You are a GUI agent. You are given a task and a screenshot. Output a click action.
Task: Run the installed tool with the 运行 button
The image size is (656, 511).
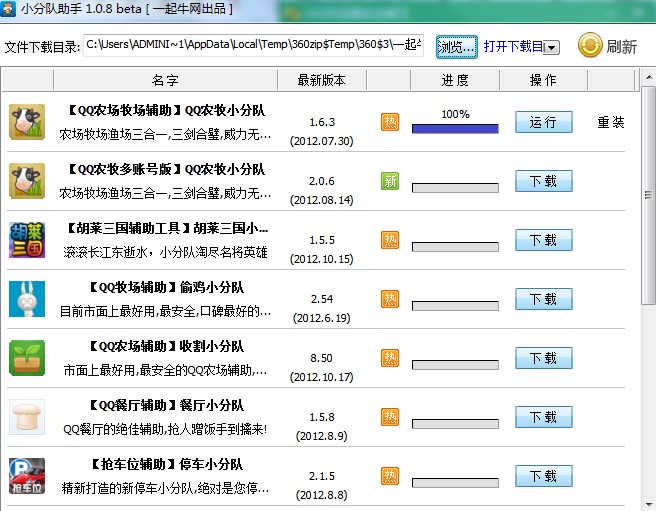pos(543,122)
